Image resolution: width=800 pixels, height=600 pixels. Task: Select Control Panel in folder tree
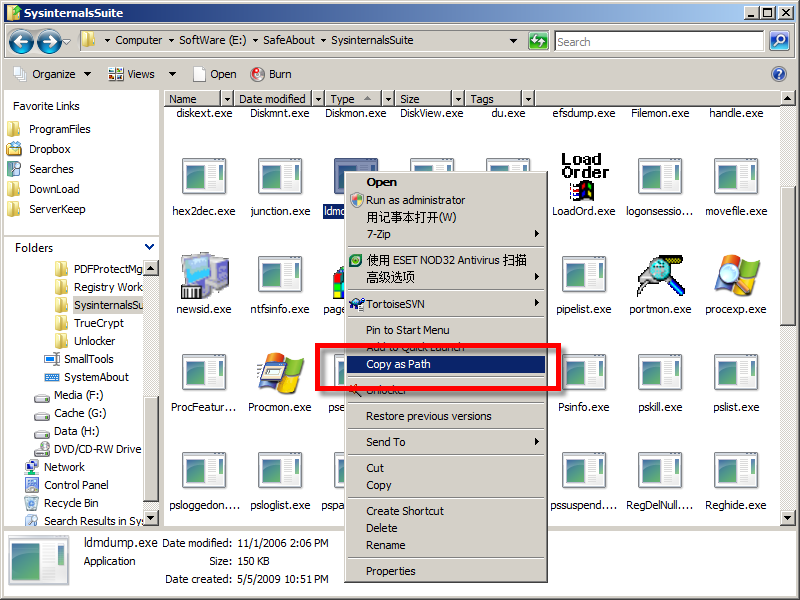tap(67, 485)
